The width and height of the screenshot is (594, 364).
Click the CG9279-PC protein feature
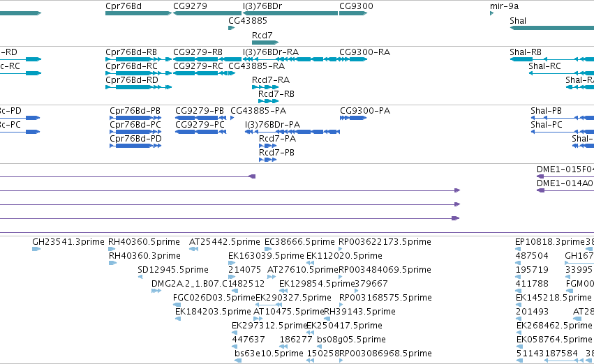point(201,132)
